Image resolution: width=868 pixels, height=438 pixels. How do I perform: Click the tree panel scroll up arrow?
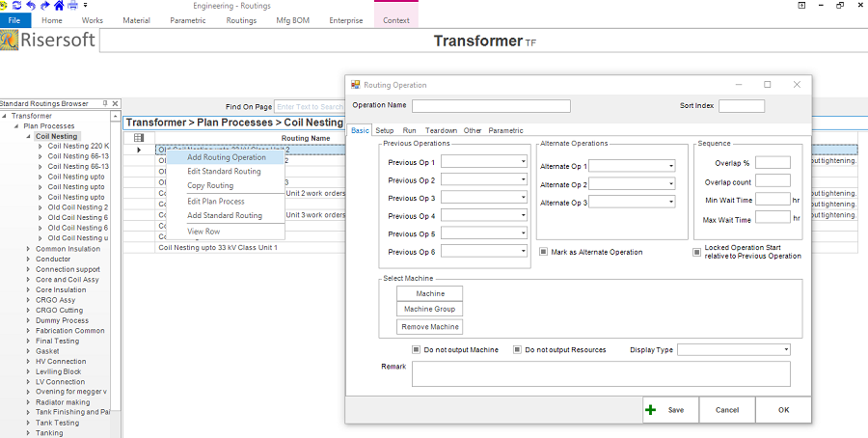116,117
